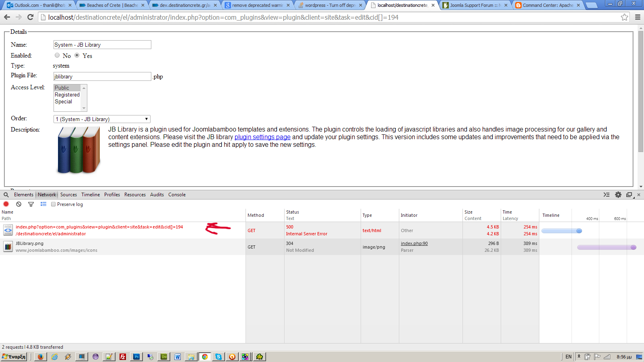Switch to the Timeline tab
Screen dimensions: 644x362
[x=91, y=195]
